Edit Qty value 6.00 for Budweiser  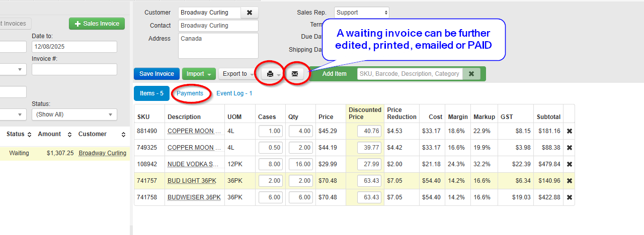pos(301,197)
